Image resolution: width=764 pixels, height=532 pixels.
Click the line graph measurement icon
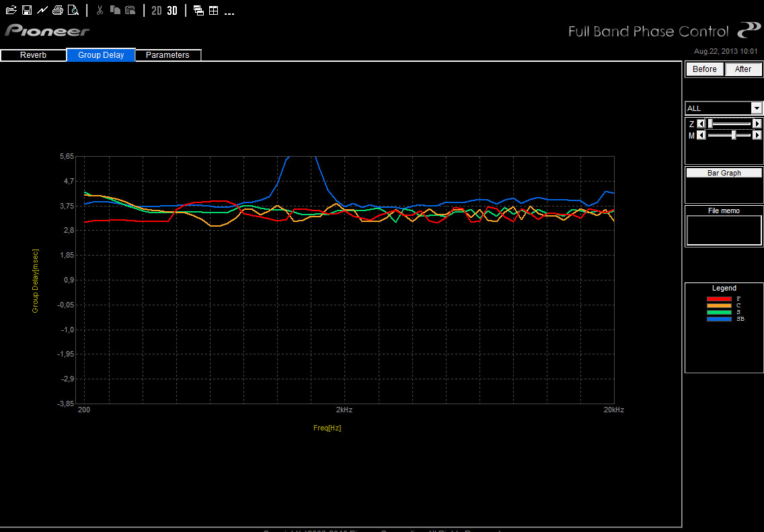[x=42, y=10]
